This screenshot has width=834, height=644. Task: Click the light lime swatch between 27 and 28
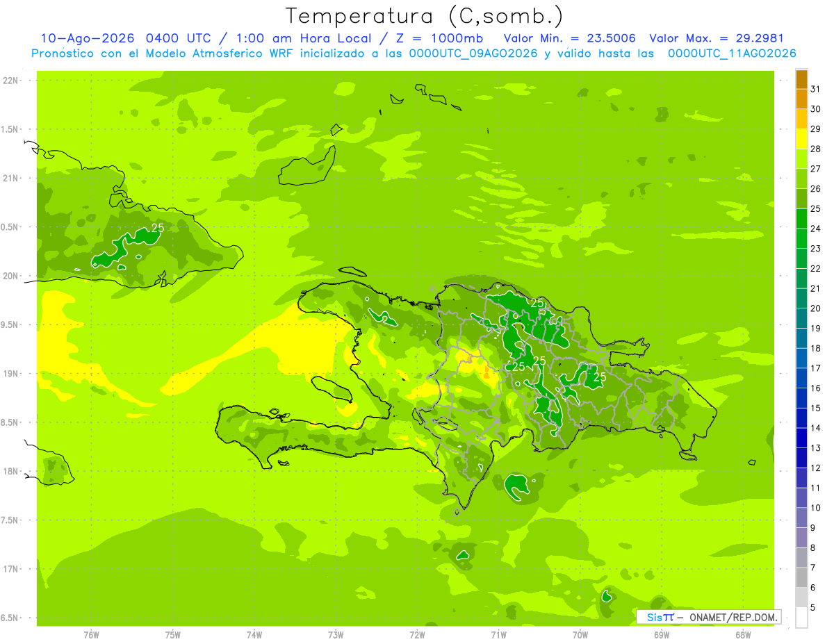pos(801,159)
